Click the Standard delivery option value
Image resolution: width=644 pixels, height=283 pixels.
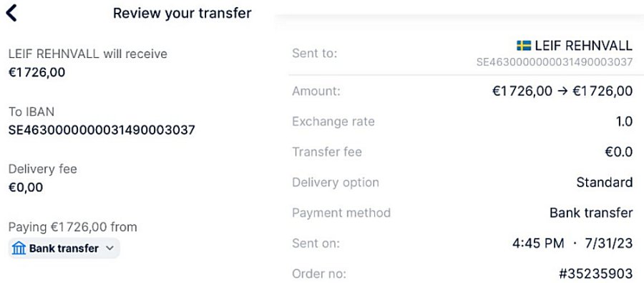(x=605, y=182)
